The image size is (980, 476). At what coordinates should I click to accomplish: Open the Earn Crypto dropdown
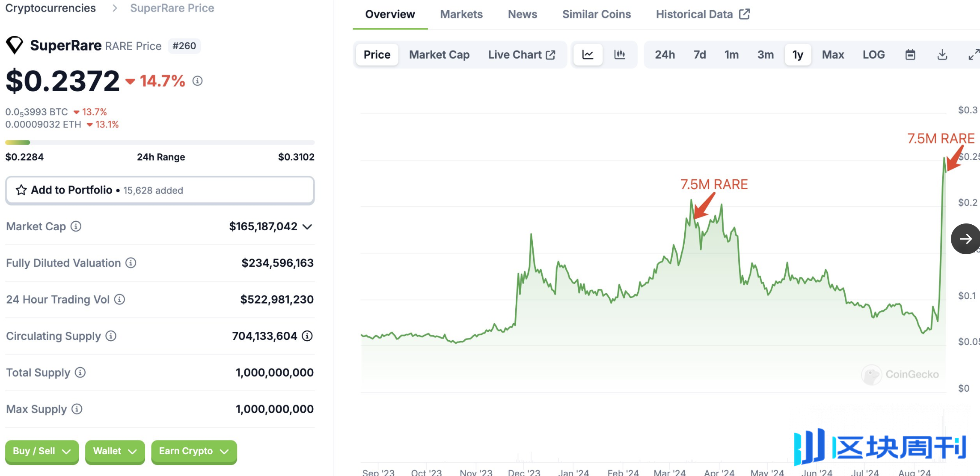(194, 452)
